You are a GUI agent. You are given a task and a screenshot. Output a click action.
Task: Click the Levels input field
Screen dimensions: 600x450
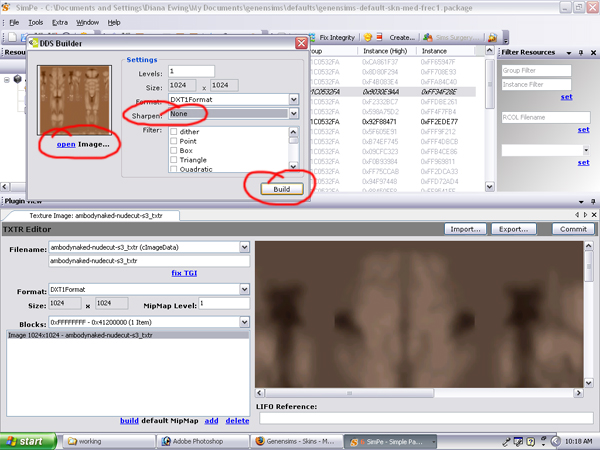coord(191,71)
